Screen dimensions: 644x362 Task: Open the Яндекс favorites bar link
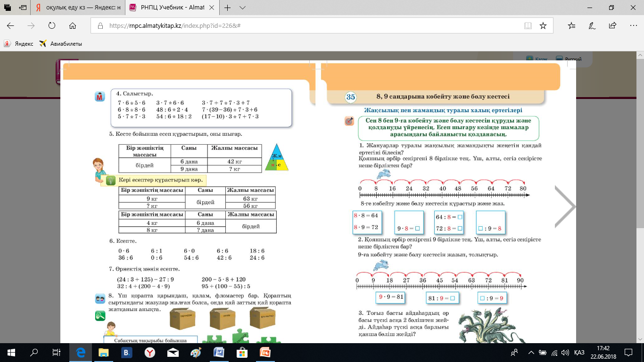point(19,44)
